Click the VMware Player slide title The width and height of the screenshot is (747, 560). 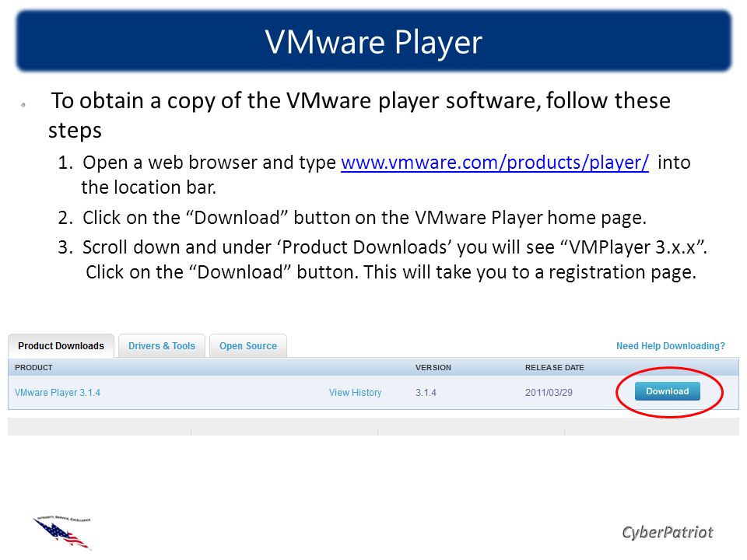(x=373, y=42)
